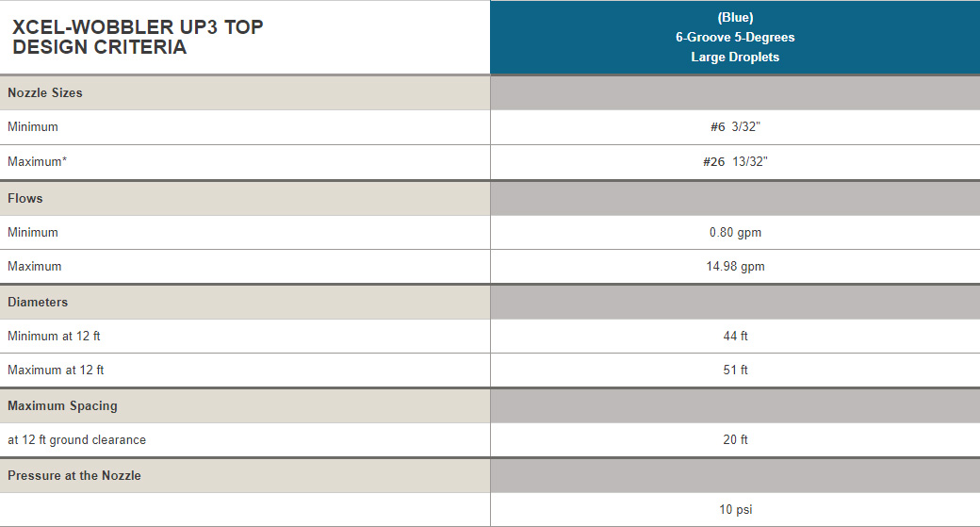The height and width of the screenshot is (527, 980).
Task: Click the "Diameters" section heading
Action: tap(38, 303)
